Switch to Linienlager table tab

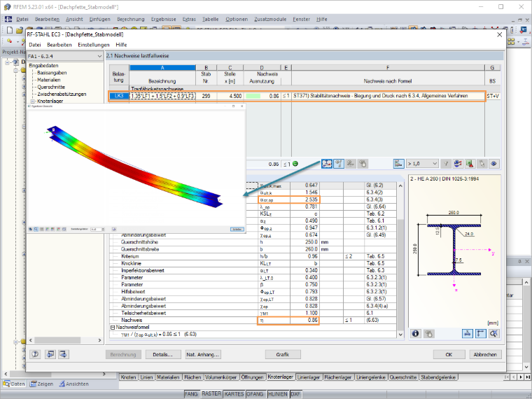point(308,377)
